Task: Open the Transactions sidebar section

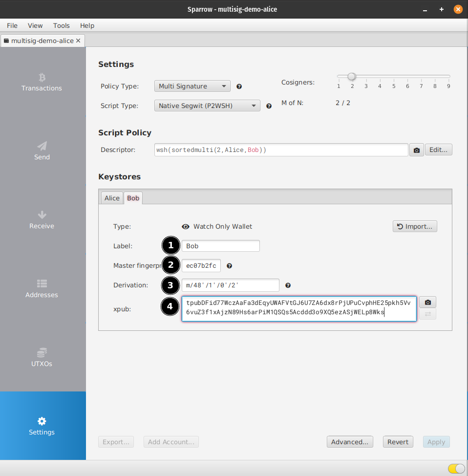Action: click(x=42, y=82)
